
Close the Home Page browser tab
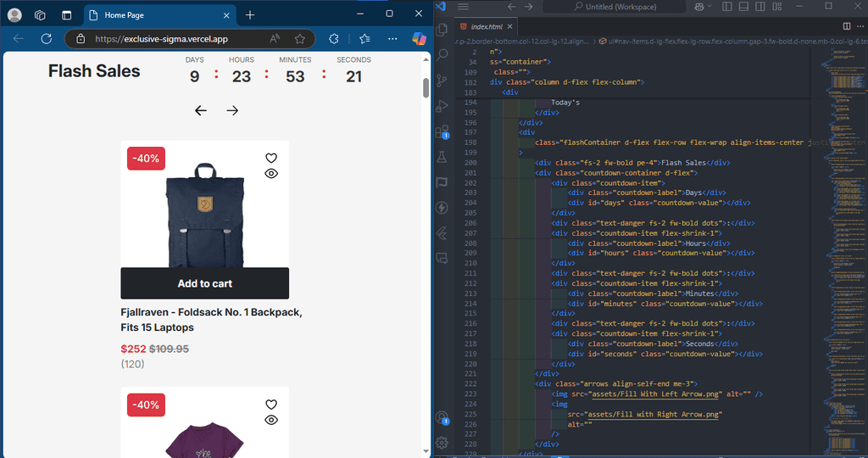(226, 15)
